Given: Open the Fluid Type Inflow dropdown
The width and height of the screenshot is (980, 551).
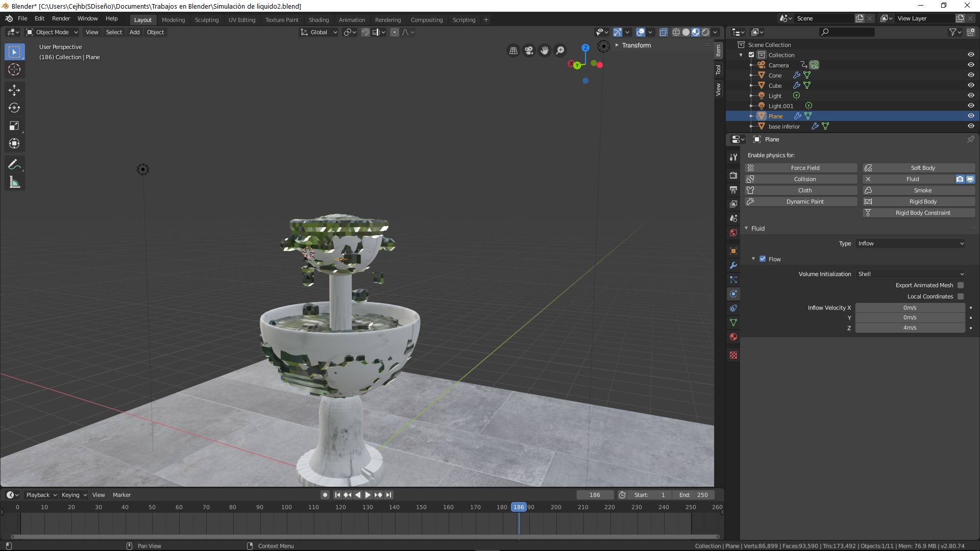Looking at the screenshot, I should click(x=911, y=243).
